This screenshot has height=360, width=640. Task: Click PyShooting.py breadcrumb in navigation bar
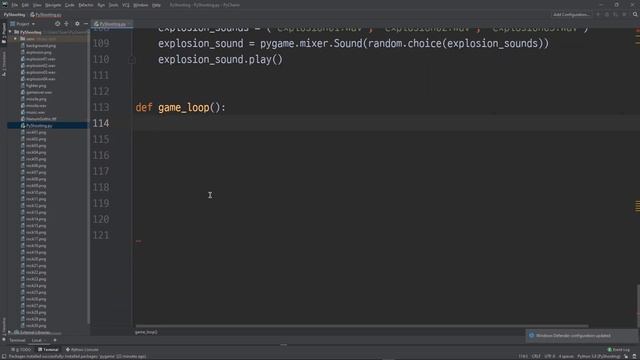pyautogui.click(x=46, y=15)
